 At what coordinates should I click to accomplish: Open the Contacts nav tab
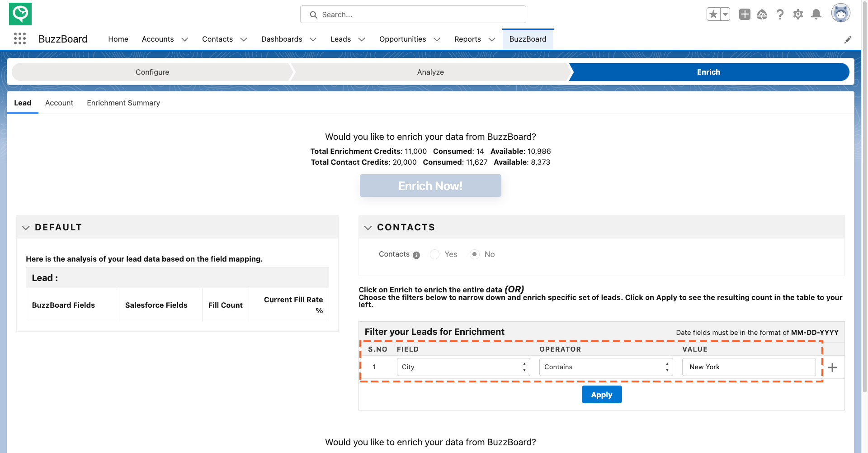[217, 39]
